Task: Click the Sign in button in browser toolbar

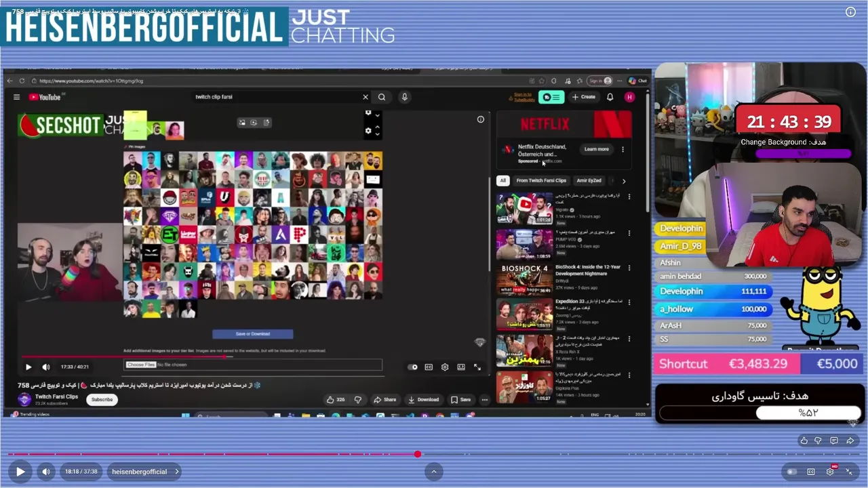Action: pos(599,81)
